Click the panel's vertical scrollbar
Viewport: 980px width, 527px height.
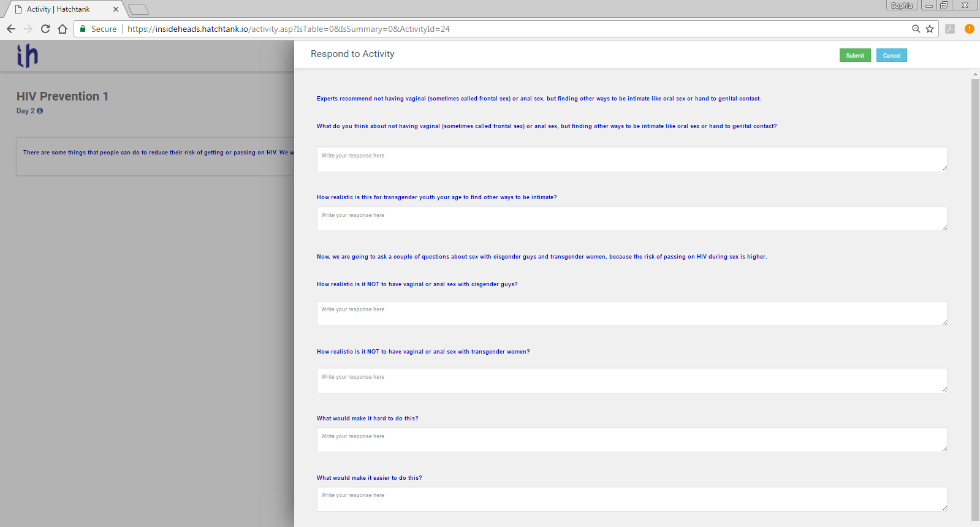click(975, 300)
